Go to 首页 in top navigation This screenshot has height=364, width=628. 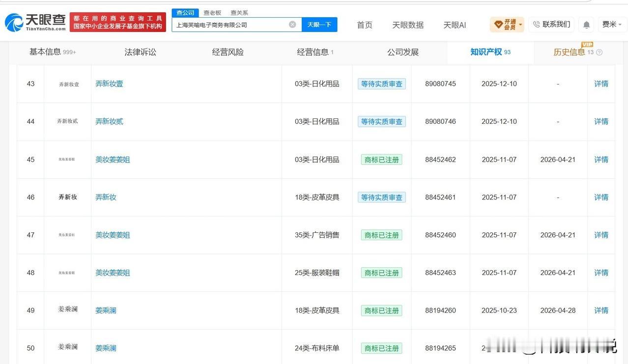pyautogui.click(x=365, y=25)
